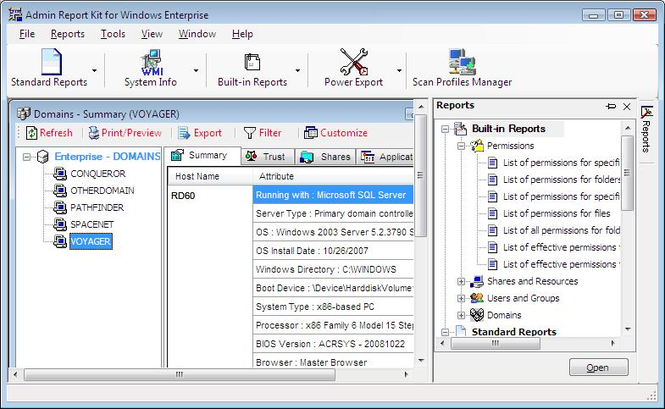The height and width of the screenshot is (409, 665).
Task: Open the Reports menu
Action: [x=67, y=34]
